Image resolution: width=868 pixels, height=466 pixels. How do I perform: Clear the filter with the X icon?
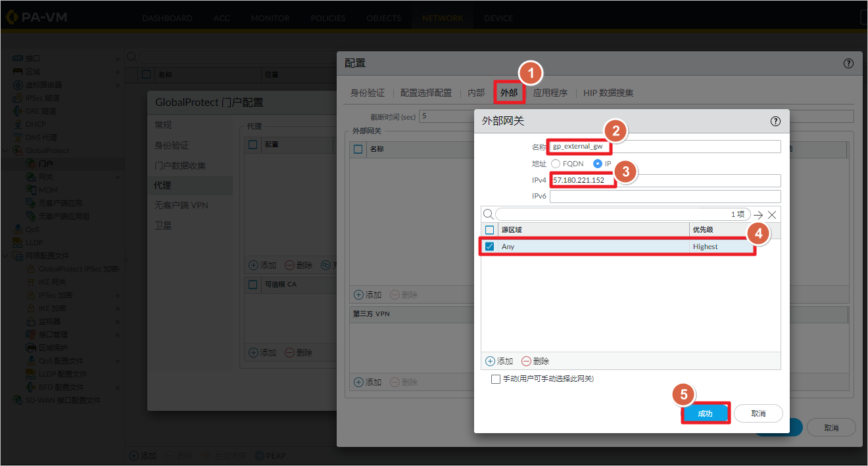[x=772, y=215]
